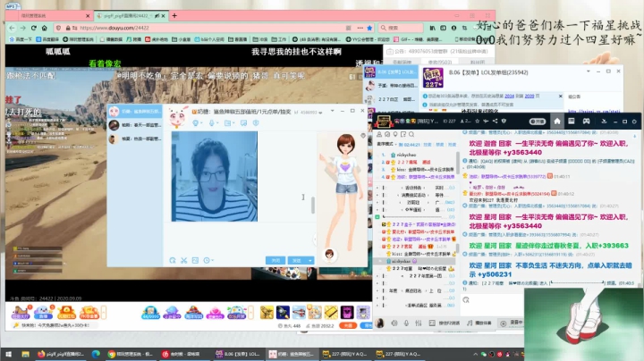Click user avatar at YY bottom-left
This screenshot has width=644, height=361.
tap(380, 323)
